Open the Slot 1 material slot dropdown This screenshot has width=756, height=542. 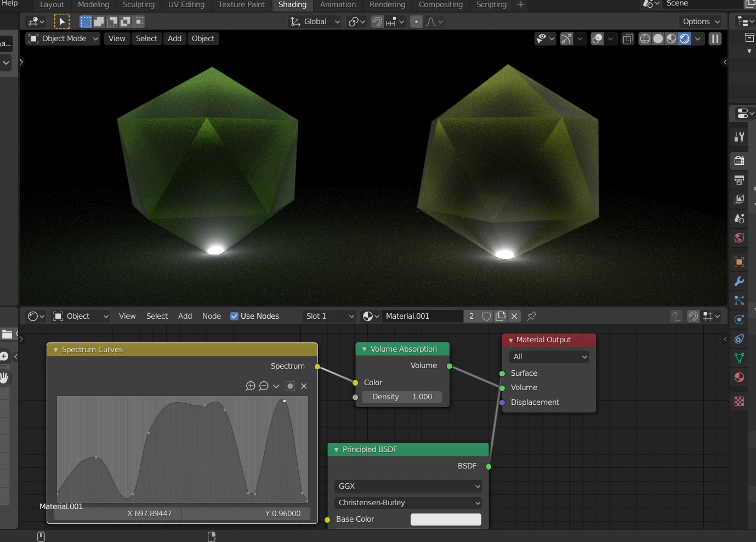pyautogui.click(x=329, y=316)
